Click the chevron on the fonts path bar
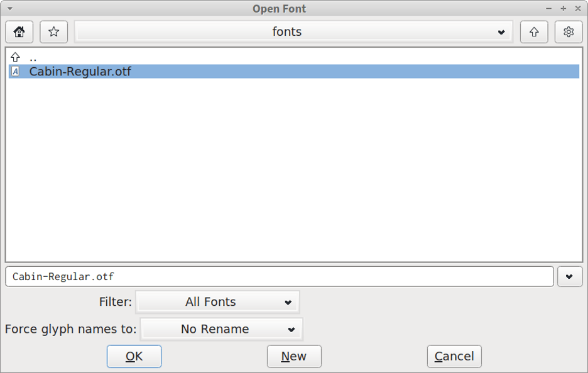The height and width of the screenshot is (373, 588). [501, 31]
